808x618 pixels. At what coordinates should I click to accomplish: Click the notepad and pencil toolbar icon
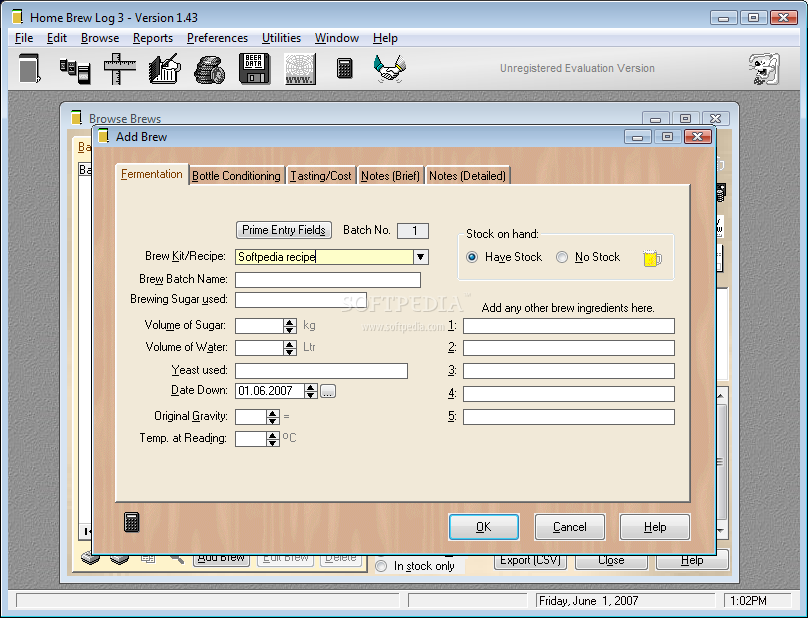[x=165, y=69]
